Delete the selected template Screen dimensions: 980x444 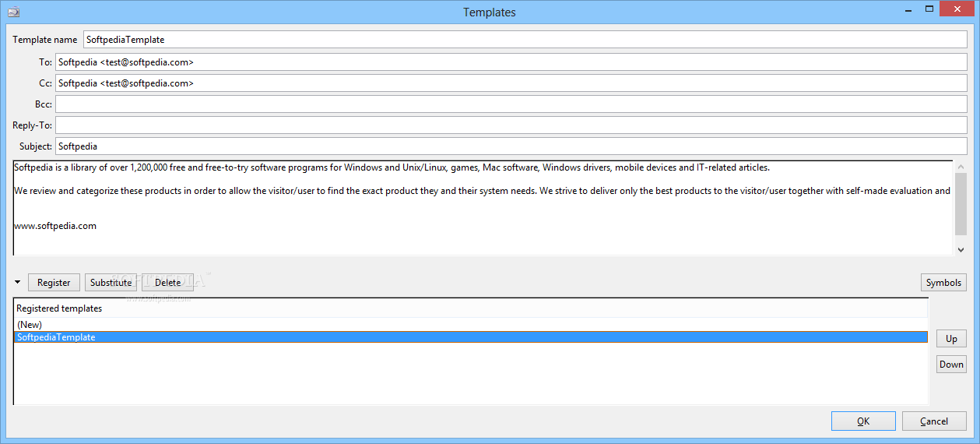[167, 283]
